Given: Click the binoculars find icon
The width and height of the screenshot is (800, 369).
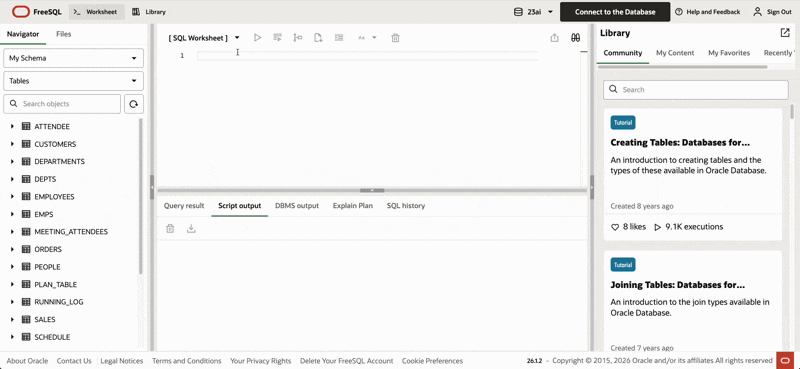Looking at the screenshot, I should pos(576,38).
